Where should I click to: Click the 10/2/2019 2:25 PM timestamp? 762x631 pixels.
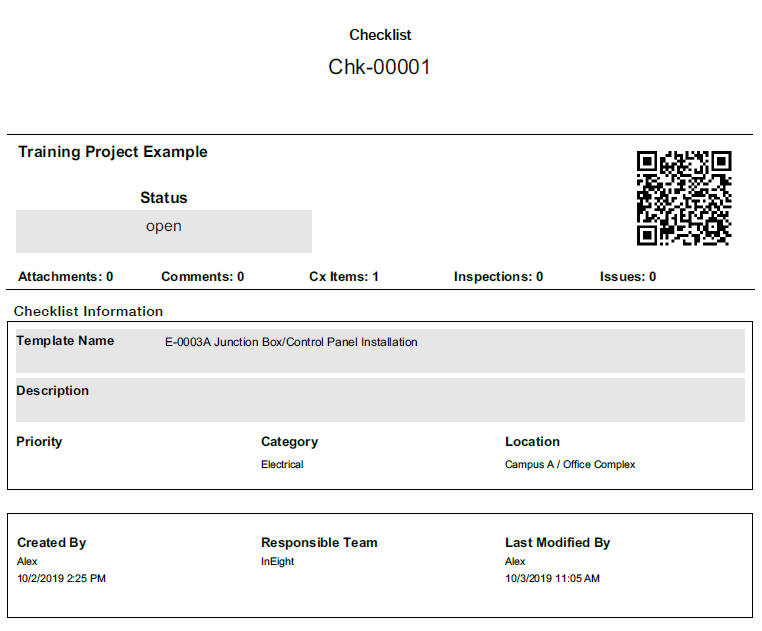61,578
